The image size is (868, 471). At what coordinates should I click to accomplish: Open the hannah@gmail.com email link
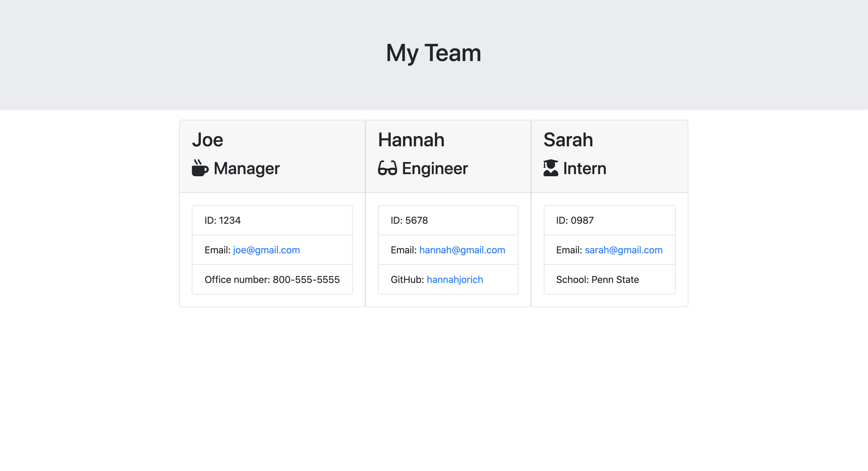(462, 250)
